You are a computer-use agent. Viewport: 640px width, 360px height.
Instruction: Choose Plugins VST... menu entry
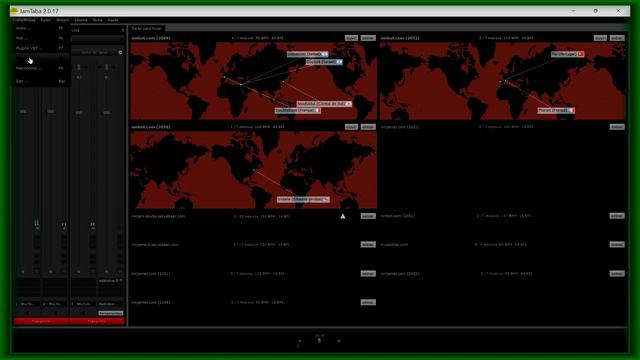pyautogui.click(x=40, y=48)
